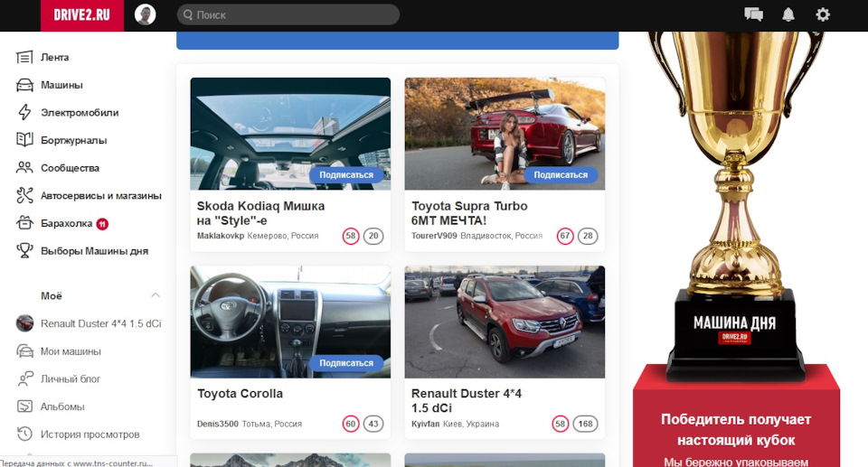Open user Kyivfan profile
The width and height of the screenshot is (868, 467).
425,424
